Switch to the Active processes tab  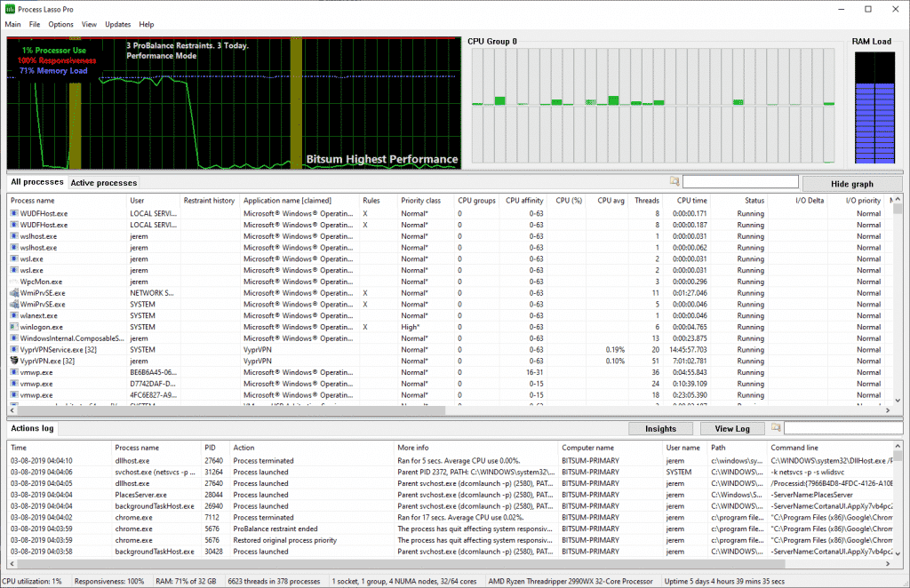click(x=104, y=183)
